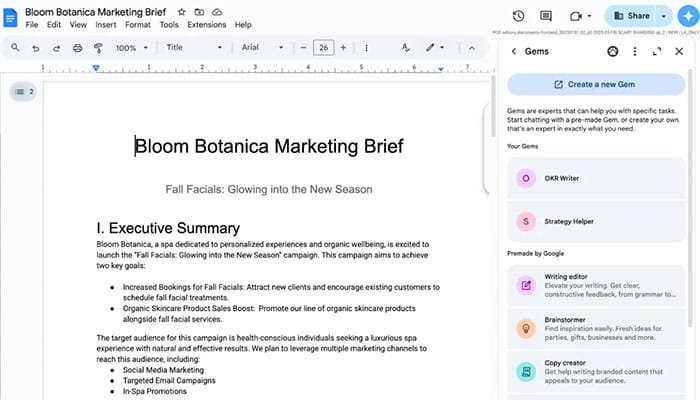This screenshot has height=400, width=700.
Task: Open the Arial font dropdown
Action: 264,47
